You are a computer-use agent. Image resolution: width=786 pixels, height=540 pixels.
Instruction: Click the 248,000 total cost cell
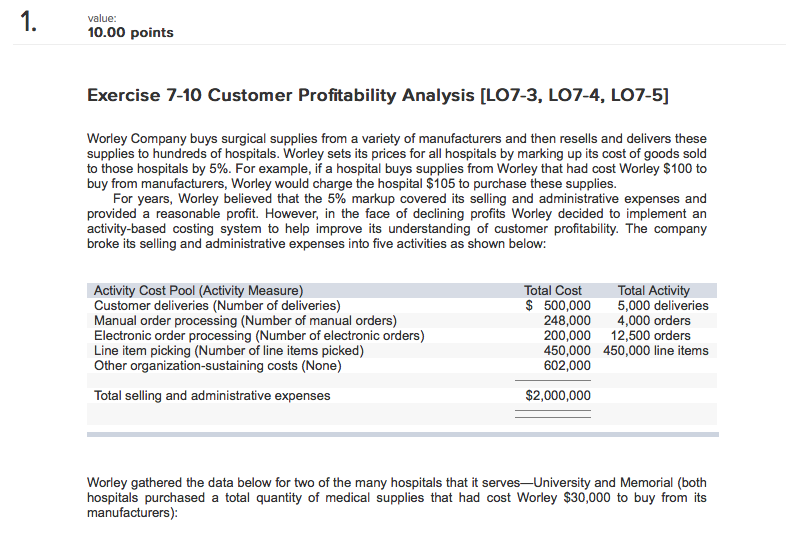coord(567,321)
